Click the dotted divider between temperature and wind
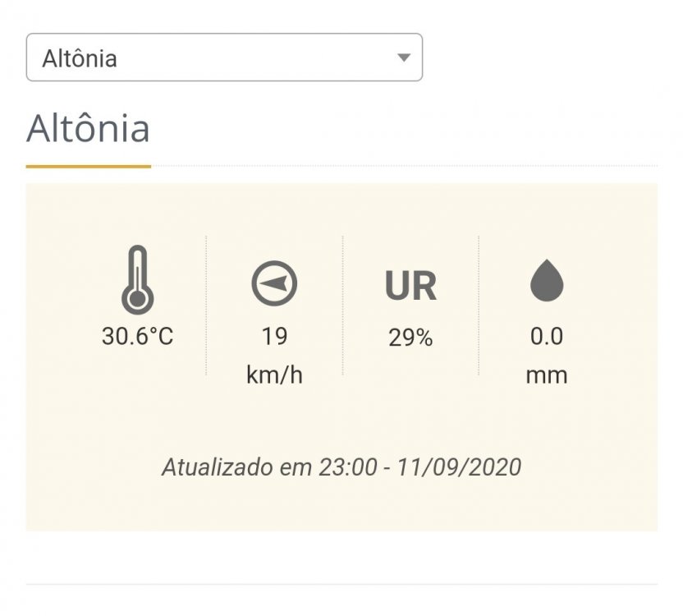This screenshot has width=683, height=616. [206, 305]
